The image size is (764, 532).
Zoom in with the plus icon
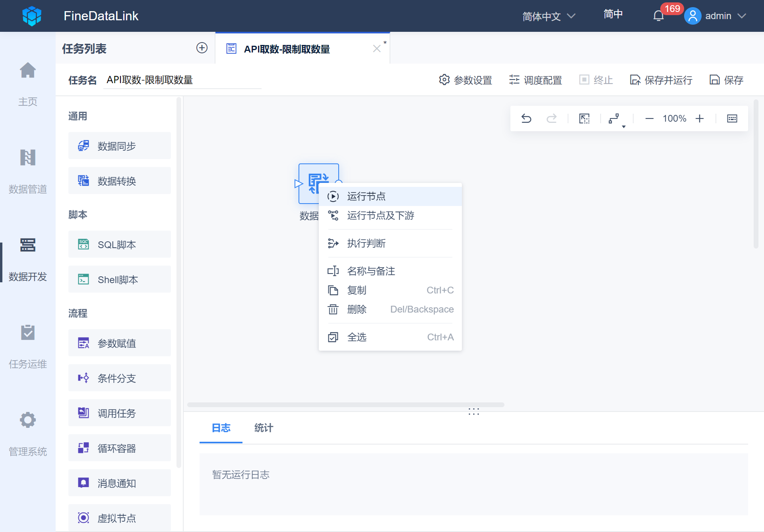point(700,118)
